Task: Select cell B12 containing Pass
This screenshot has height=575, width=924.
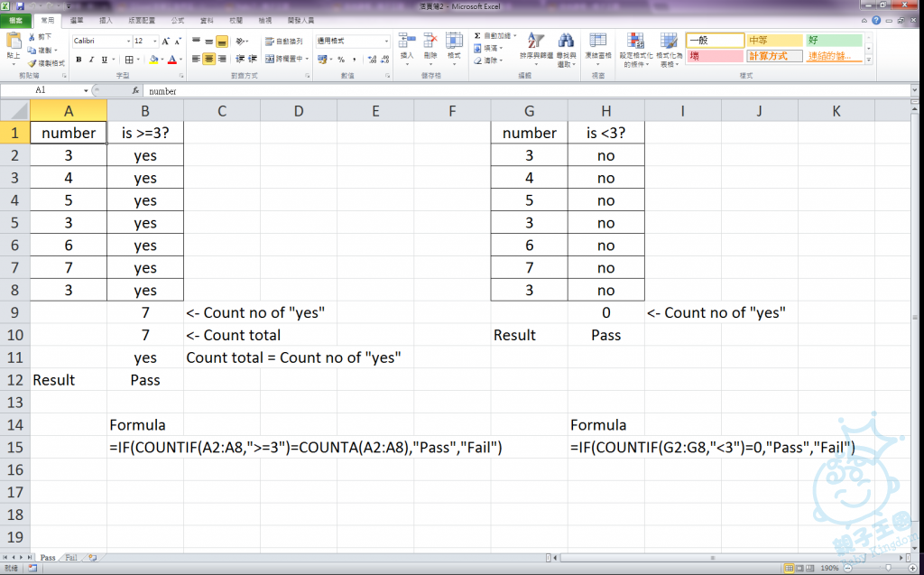Action: (145, 380)
